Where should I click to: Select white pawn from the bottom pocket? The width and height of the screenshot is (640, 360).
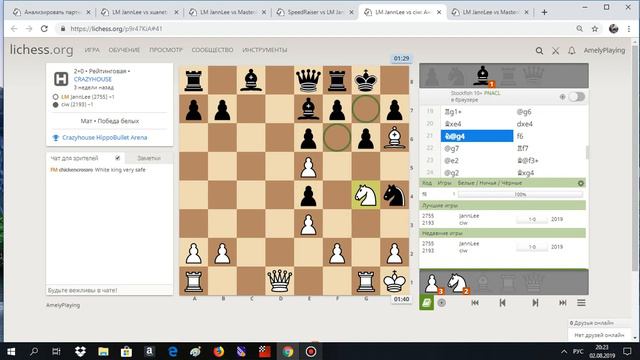click(x=432, y=282)
